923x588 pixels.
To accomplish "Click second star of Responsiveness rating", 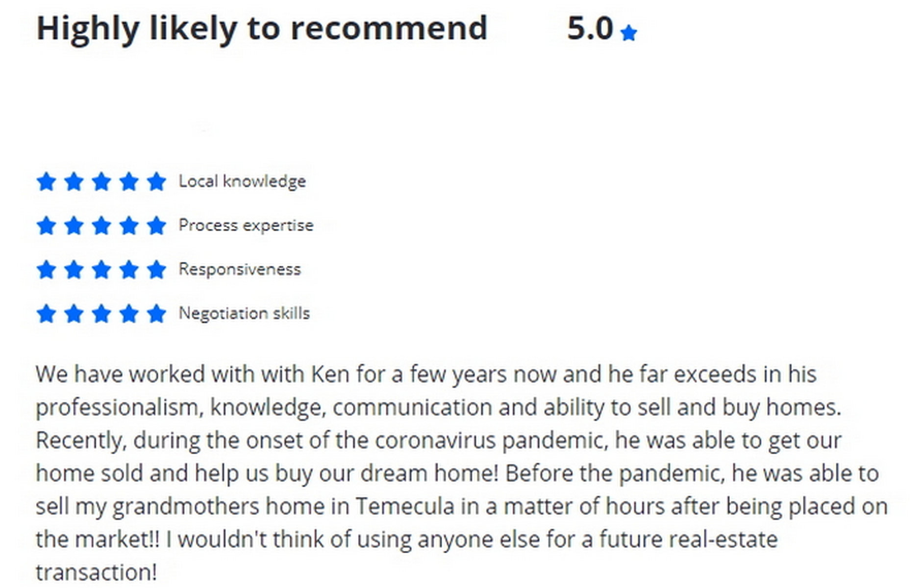I will [x=74, y=269].
